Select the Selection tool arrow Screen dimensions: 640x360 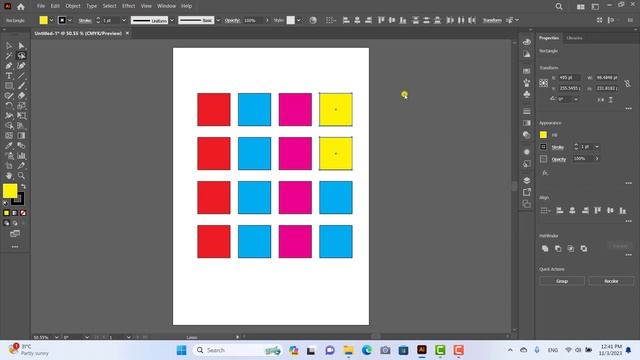9,46
